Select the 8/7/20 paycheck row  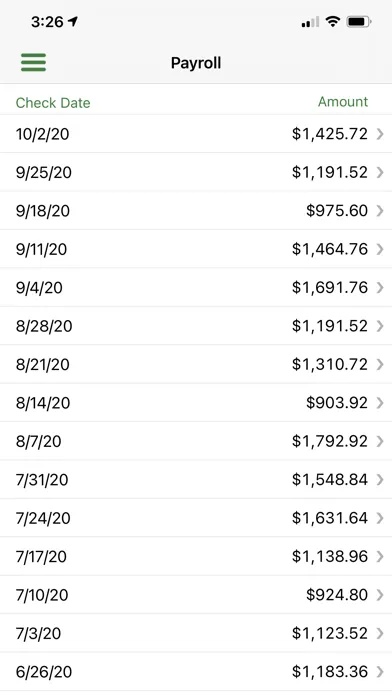tap(196, 441)
